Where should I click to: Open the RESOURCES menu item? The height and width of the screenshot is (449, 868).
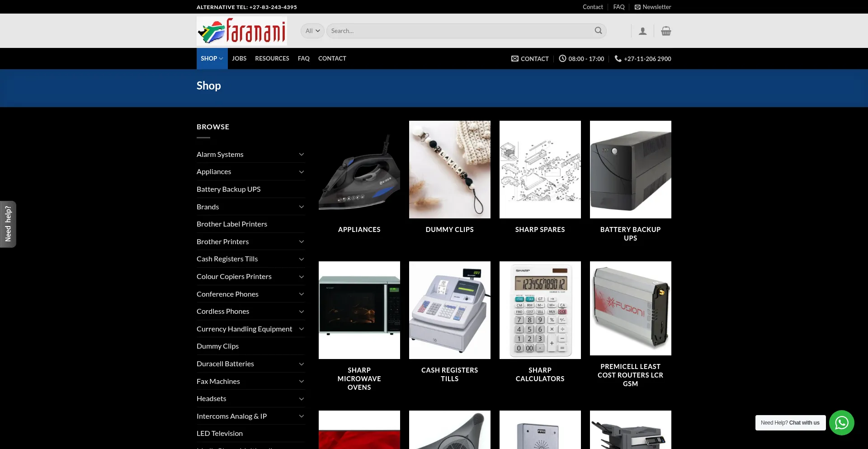272,59
